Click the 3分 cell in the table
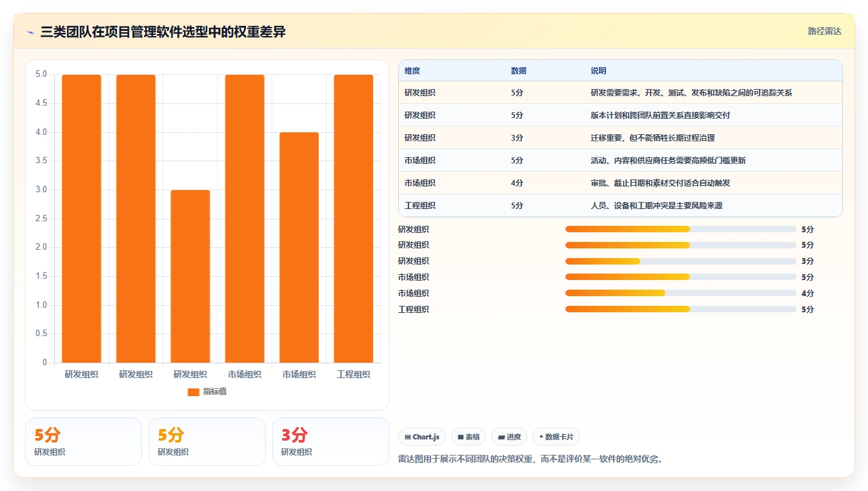868x491 pixels. pyautogui.click(x=517, y=138)
